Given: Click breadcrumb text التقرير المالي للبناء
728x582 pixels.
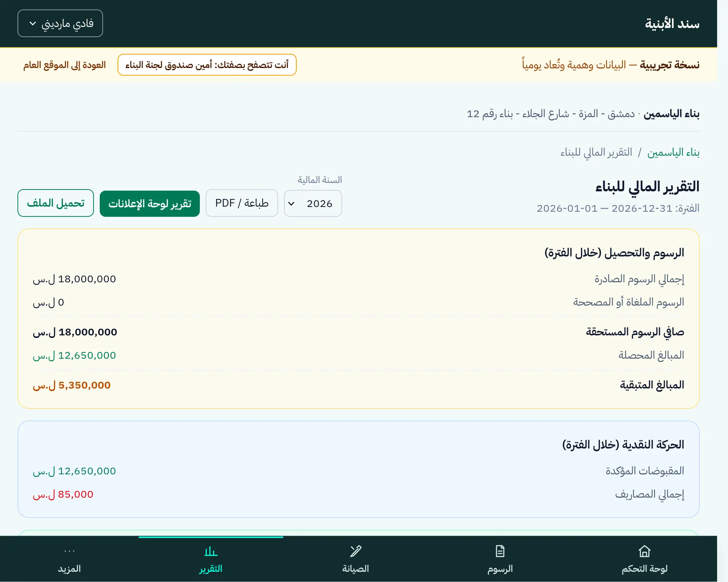Looking at the screenshot, I should (596, 152).
